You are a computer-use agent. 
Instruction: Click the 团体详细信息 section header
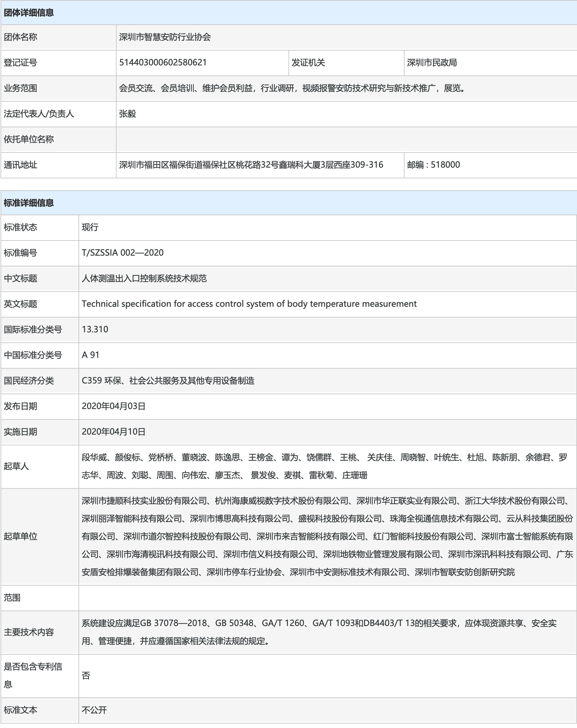click(x=29, y=13)
